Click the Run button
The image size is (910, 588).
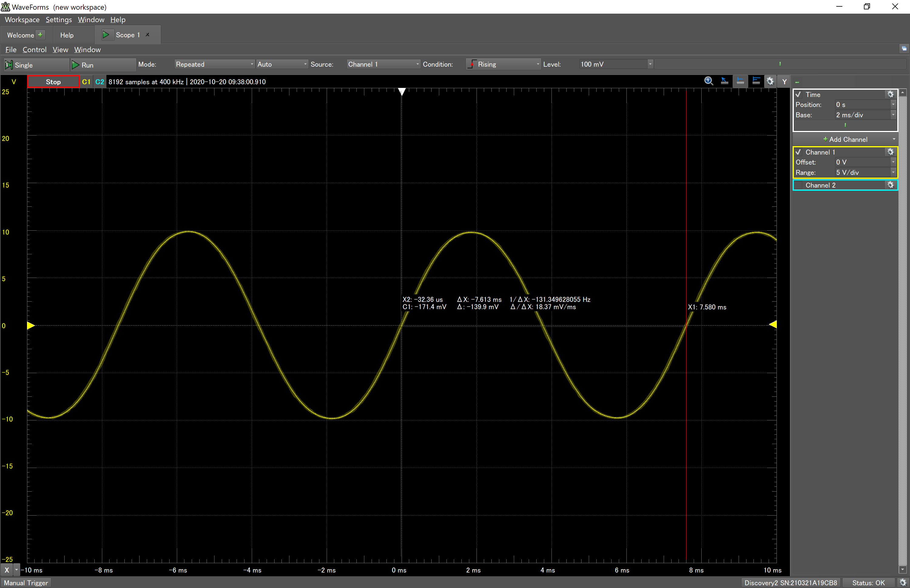click(x=103, y=65)
